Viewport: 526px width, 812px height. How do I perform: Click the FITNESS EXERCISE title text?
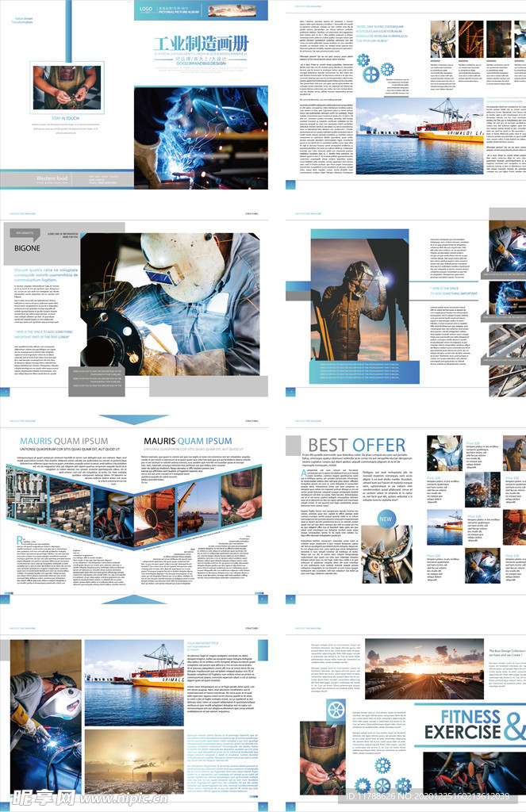click(x=460, y=725)
